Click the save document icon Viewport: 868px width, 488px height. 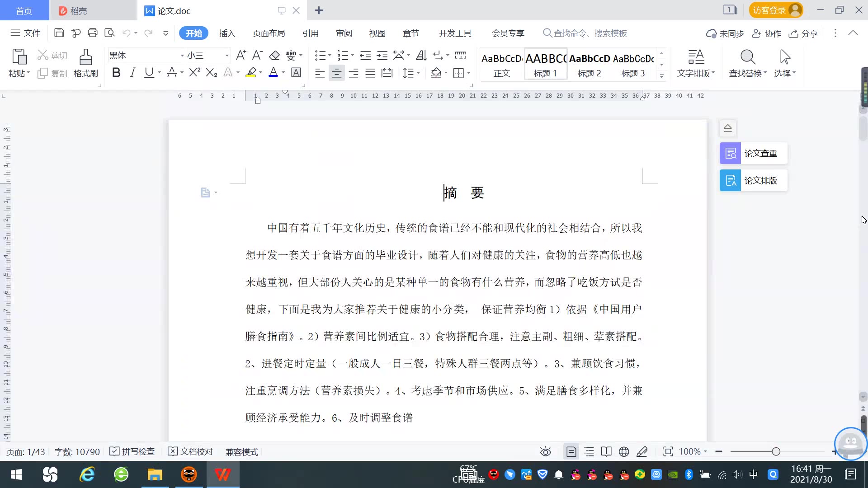pyautogui.click(x=59, y=33)
